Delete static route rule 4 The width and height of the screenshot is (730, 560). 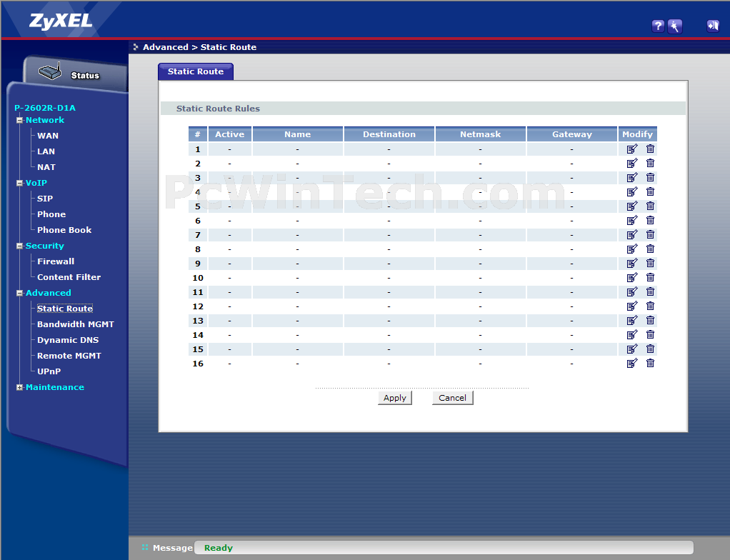pyautogui.click(x=651, y=192)
